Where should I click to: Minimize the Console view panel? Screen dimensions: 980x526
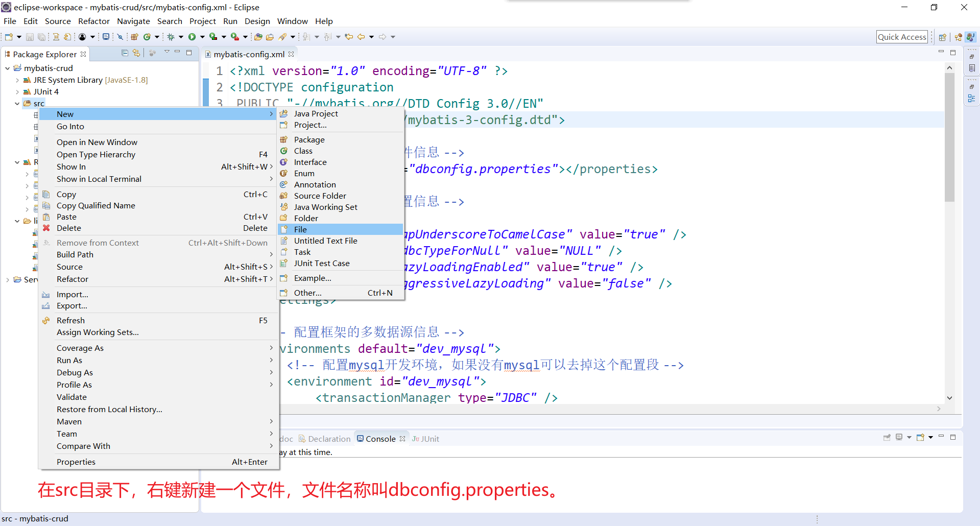pyautogui.click(x=941, y=436)
